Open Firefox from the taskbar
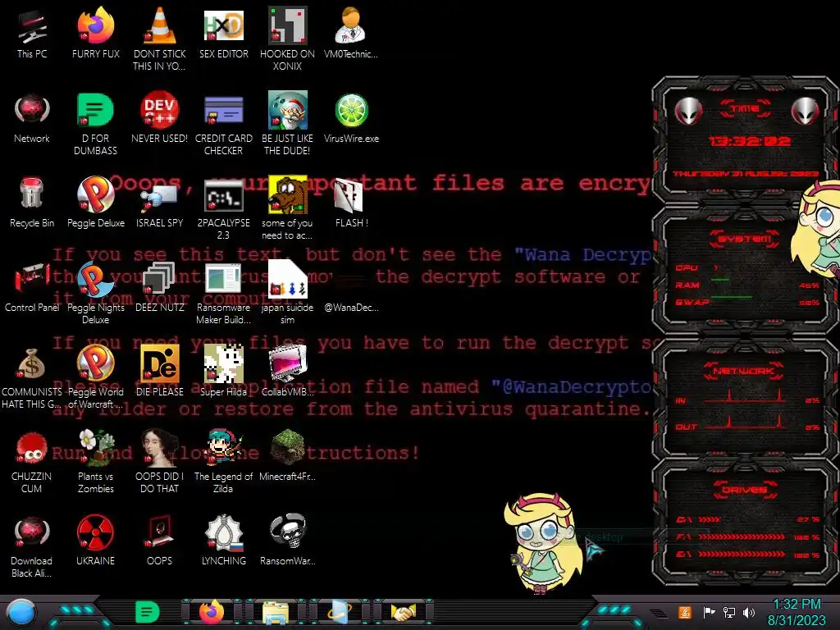Screen dimensions: 840x630 tap(212, 612)
